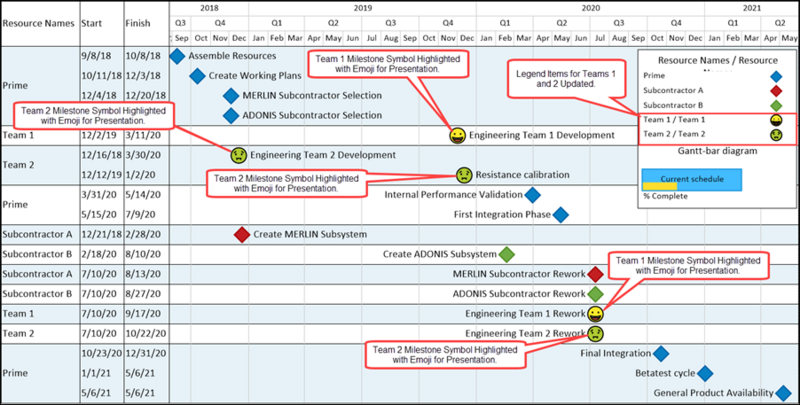Screen dimensions: 800x405
Task: Click the Team 2 row label finishing 10/22/20
Action: tap(18, 334)
